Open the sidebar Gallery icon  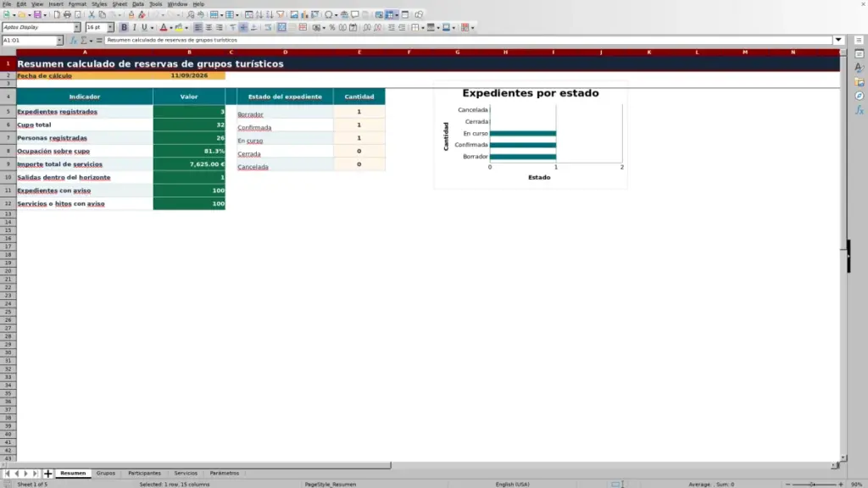(x=860, y=82)
